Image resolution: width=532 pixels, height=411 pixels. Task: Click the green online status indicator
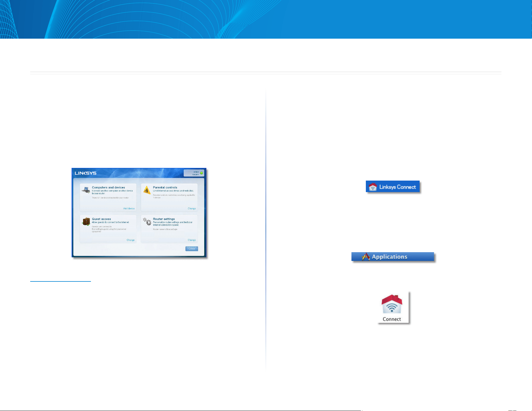[202, 173]
